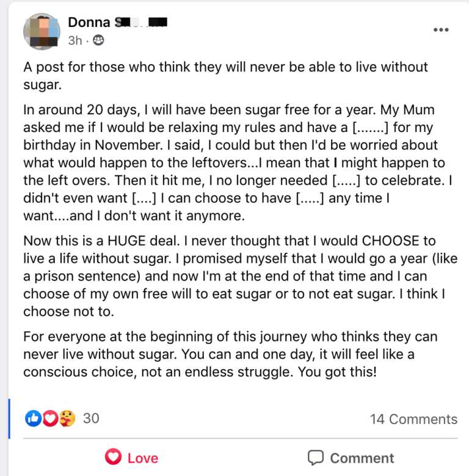
Task: Click the red heart reaction icon
Action: [x=50, y=418]
